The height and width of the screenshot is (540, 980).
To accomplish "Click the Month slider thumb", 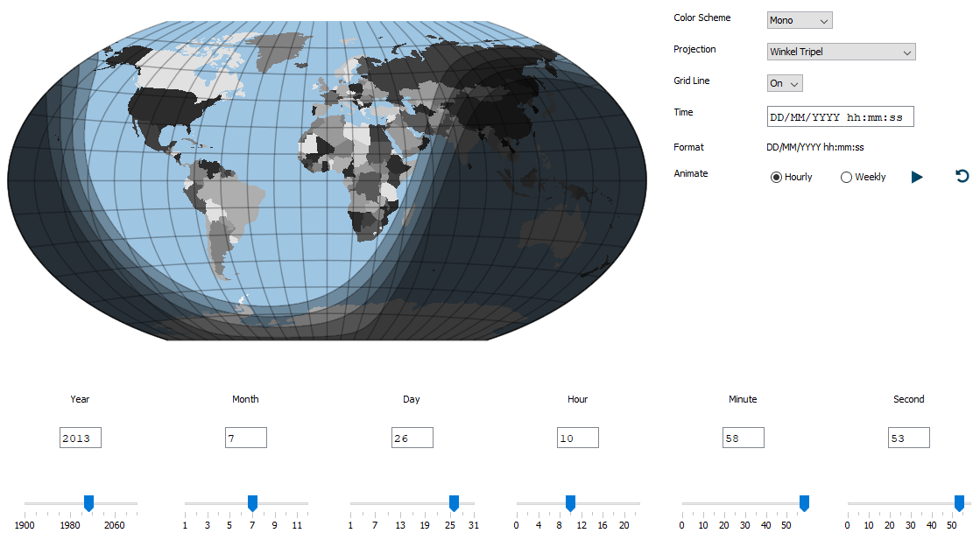I will point(252,503).
